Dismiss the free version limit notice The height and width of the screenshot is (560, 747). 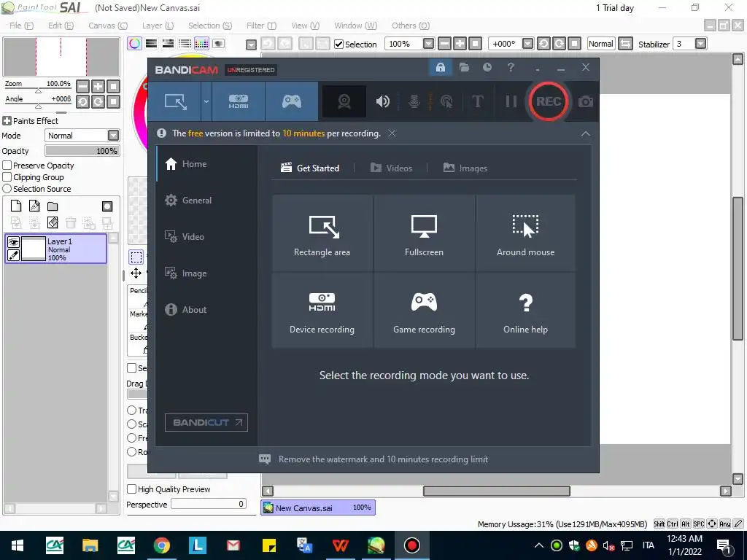pos(392,133)
